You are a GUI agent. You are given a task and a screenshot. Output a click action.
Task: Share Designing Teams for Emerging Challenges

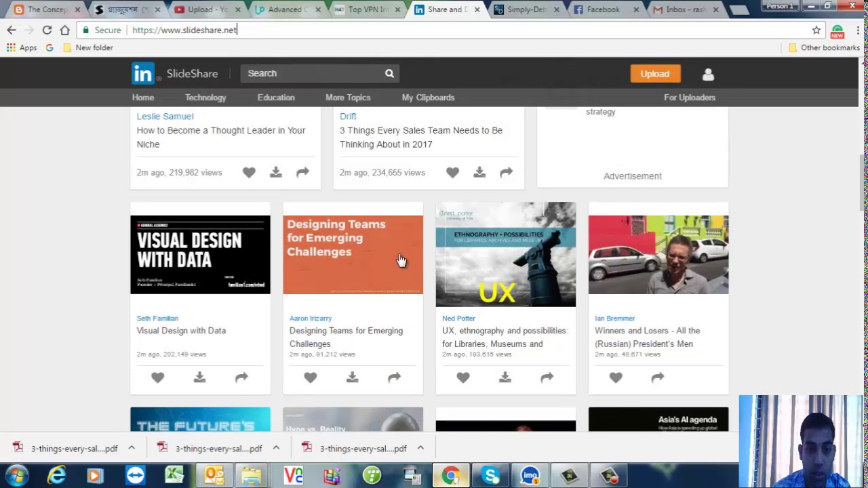[394, 378]
